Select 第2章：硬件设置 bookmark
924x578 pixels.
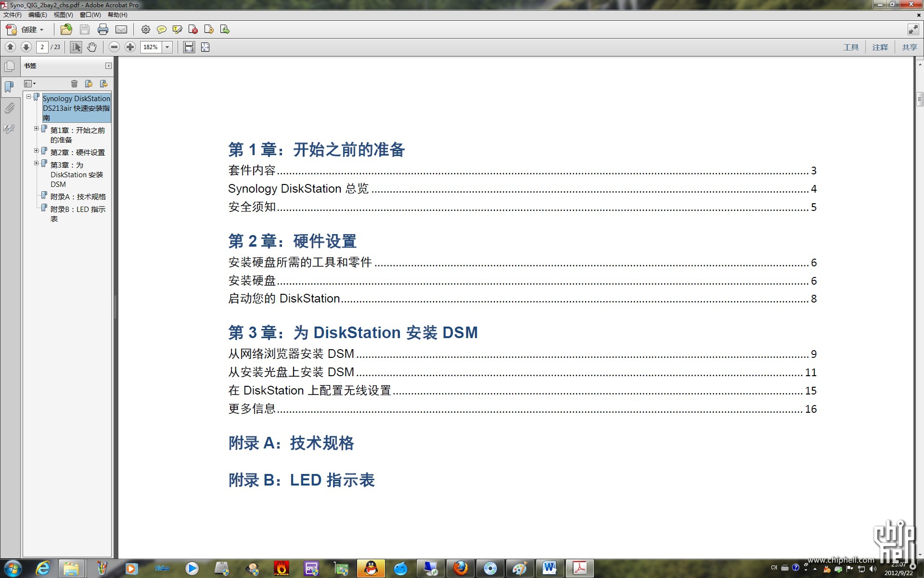77,152
